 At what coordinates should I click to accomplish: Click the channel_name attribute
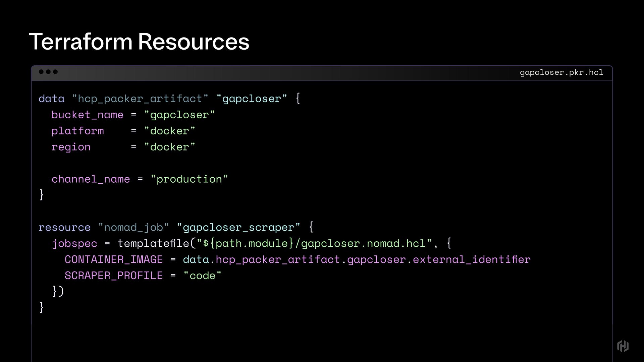tap(91, 179)
